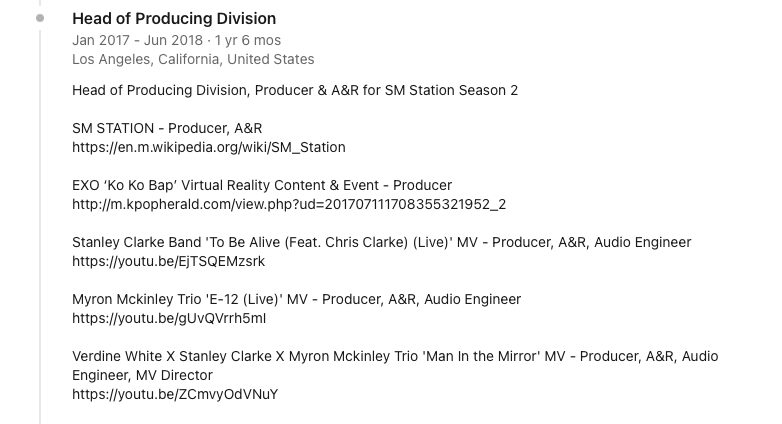The height and width of the screenshot is (424, 782).
Task: Click the Head of Producing Division job title
Action: tap(174, 19)
